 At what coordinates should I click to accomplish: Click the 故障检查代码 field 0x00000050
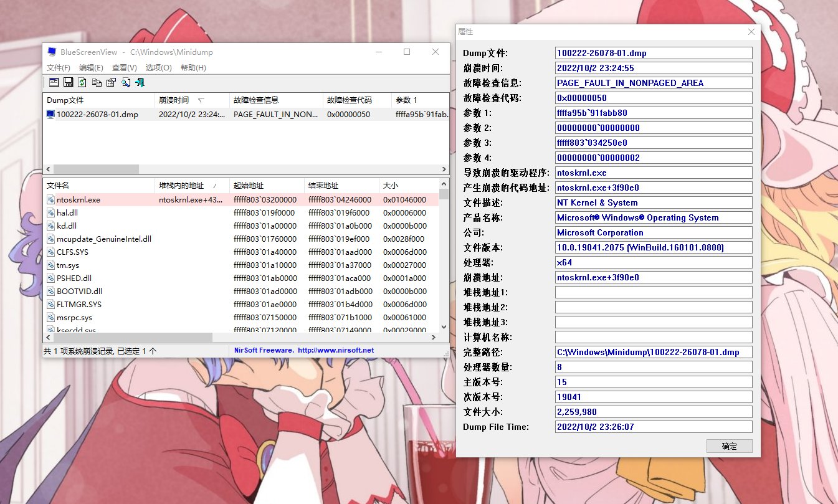point(654,98)
